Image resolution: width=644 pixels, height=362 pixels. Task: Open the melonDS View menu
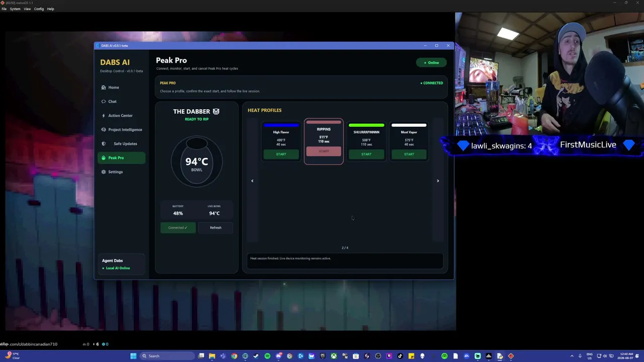(27, 9)
